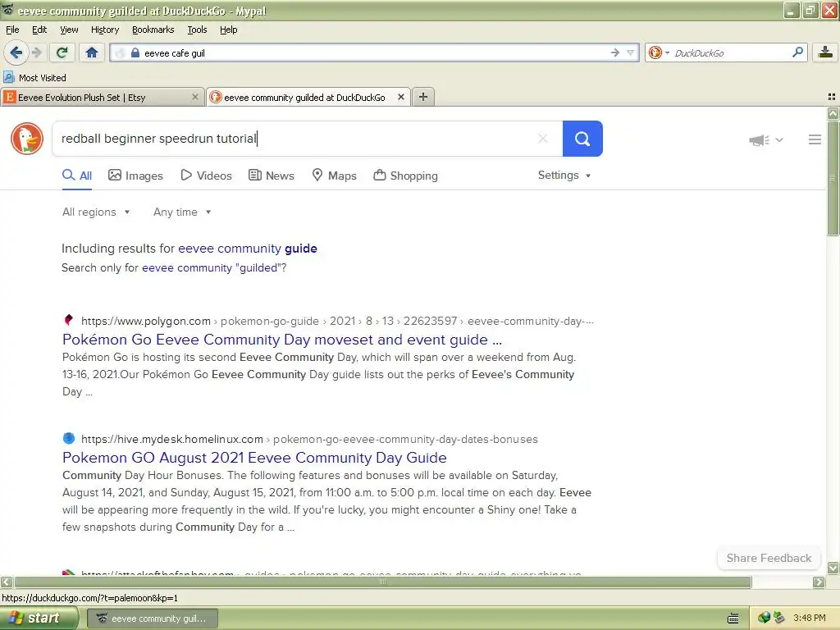This screenshot has height=630, width=840.
Task: Click the Polygon favicon beside the first result
Action: [69, 320]
